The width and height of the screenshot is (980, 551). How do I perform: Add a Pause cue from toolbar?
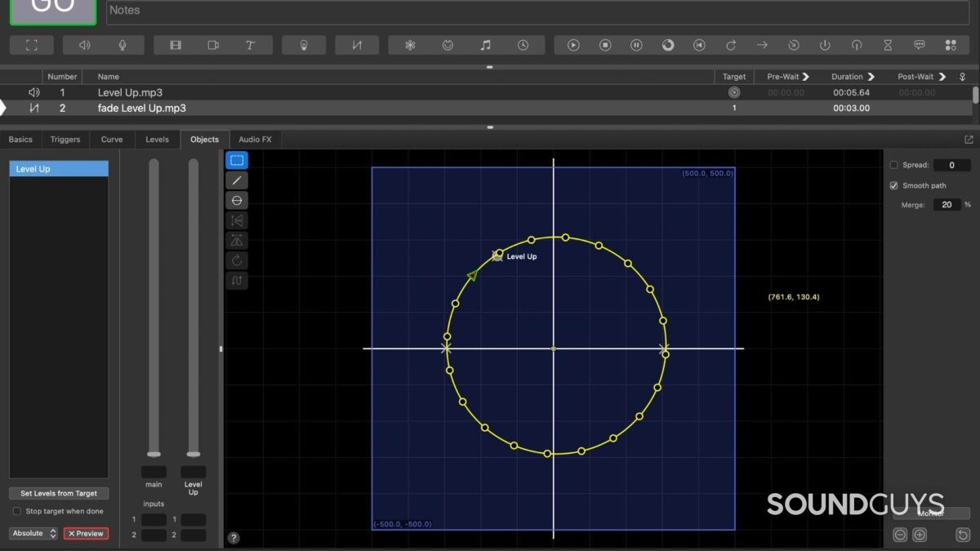point(636,45)
